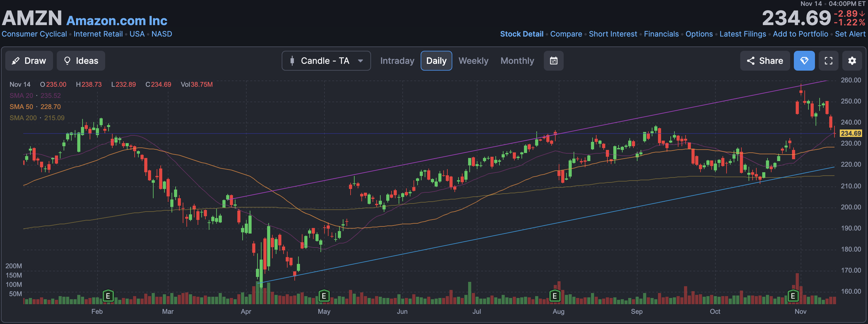Viewport: 868px width, 324px height.
Task: Click the yellow 234.69 price axis tag
Action: (851, 133)
